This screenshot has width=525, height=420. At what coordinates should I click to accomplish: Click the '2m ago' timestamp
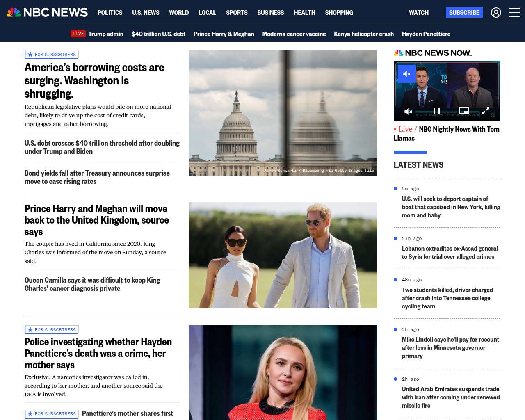tap(410, 189)
